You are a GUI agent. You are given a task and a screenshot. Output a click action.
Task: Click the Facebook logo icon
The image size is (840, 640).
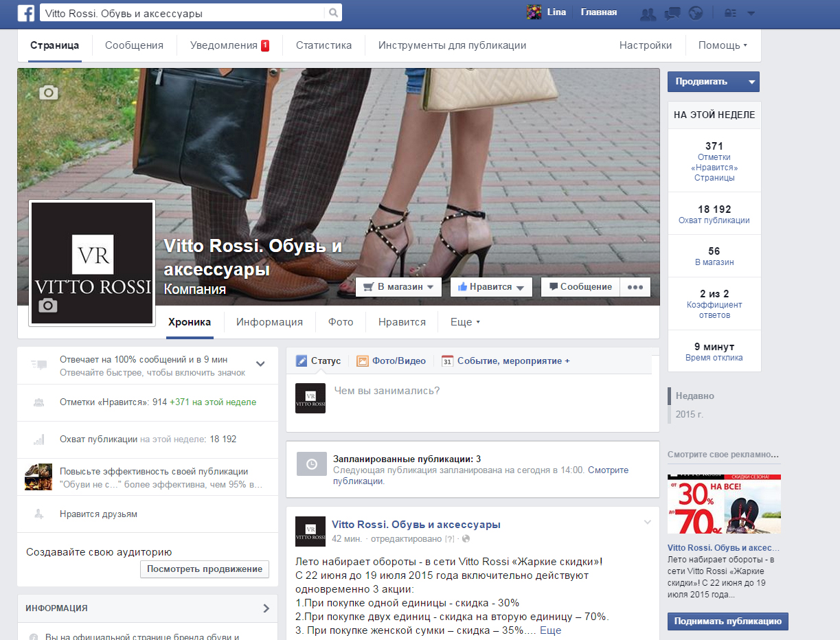[26, 12]
